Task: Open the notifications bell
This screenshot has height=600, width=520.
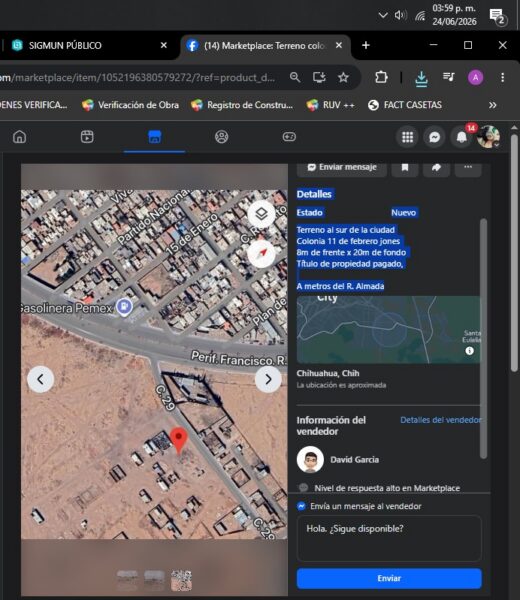Action: 461,137
